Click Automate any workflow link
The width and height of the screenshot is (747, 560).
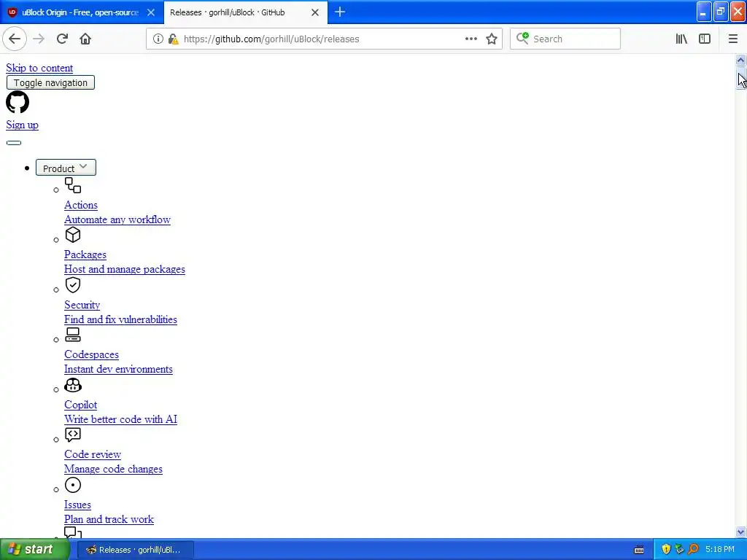(x=117, y=219)
